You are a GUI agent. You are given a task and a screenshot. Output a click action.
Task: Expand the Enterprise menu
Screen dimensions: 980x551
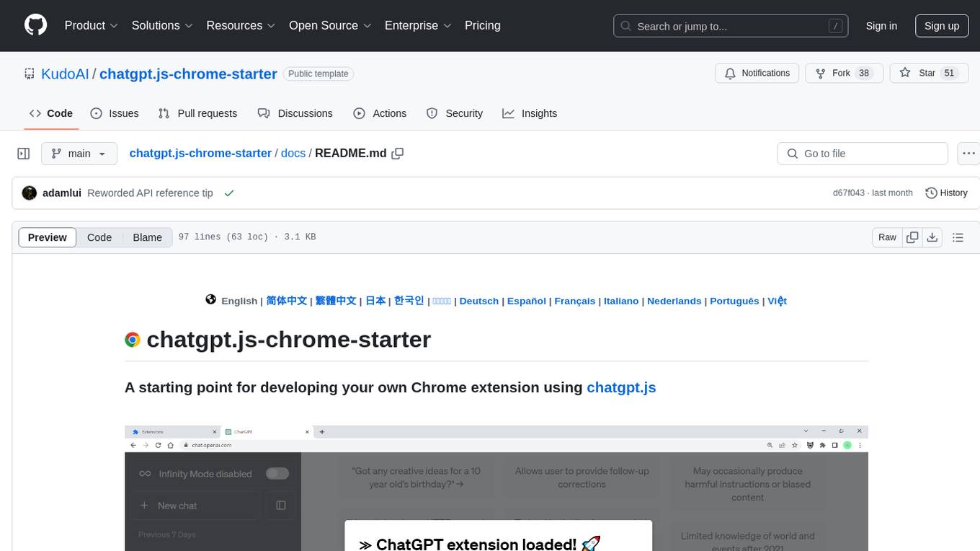tap(418, 25)
